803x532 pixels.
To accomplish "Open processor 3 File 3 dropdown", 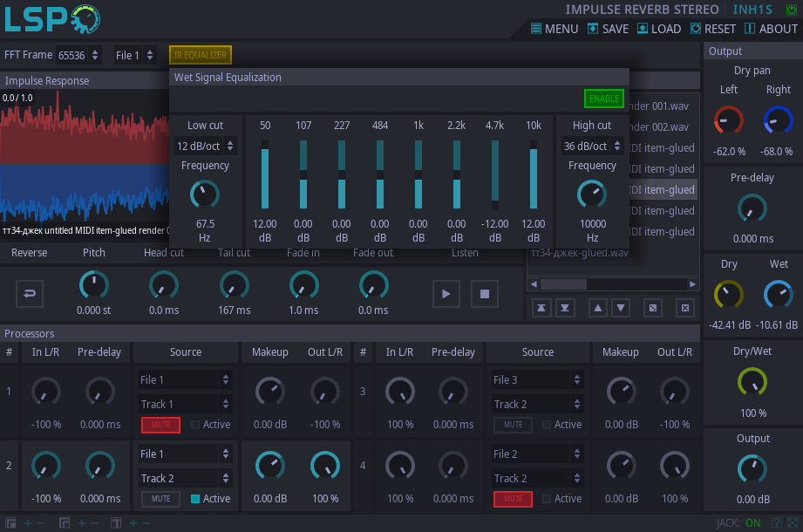I will (537, 379).
